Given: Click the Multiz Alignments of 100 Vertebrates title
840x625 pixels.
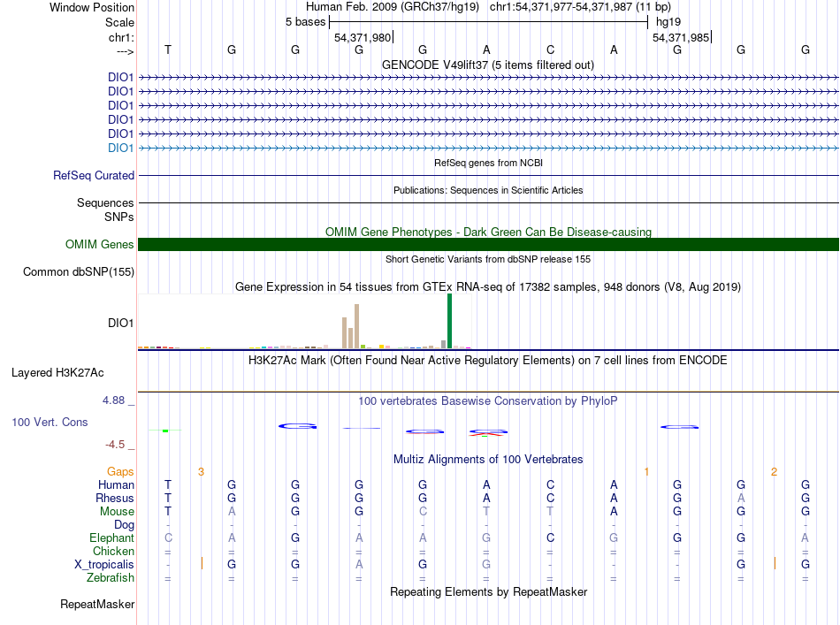Looking at the screenshot, I should [x=488, y=459].
